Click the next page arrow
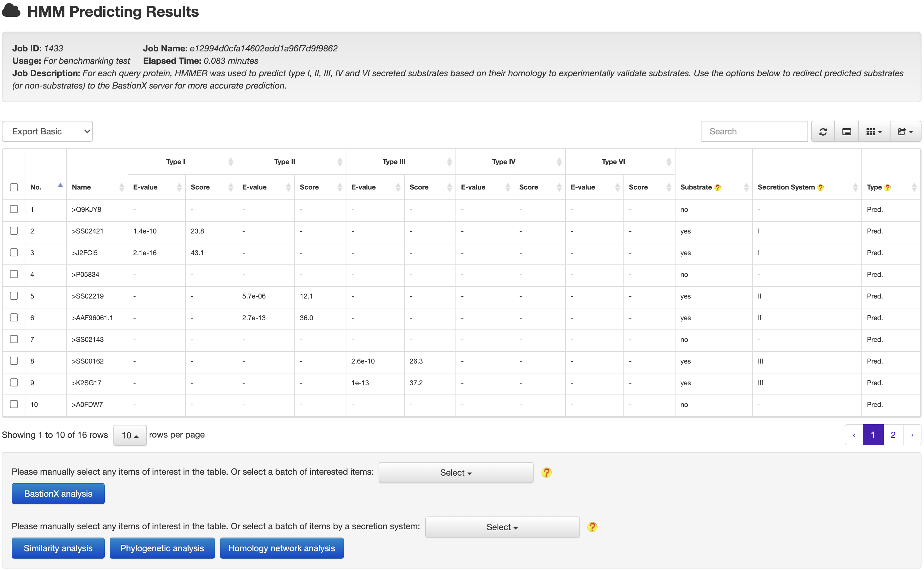924x571 pixels. click(912, 435)
